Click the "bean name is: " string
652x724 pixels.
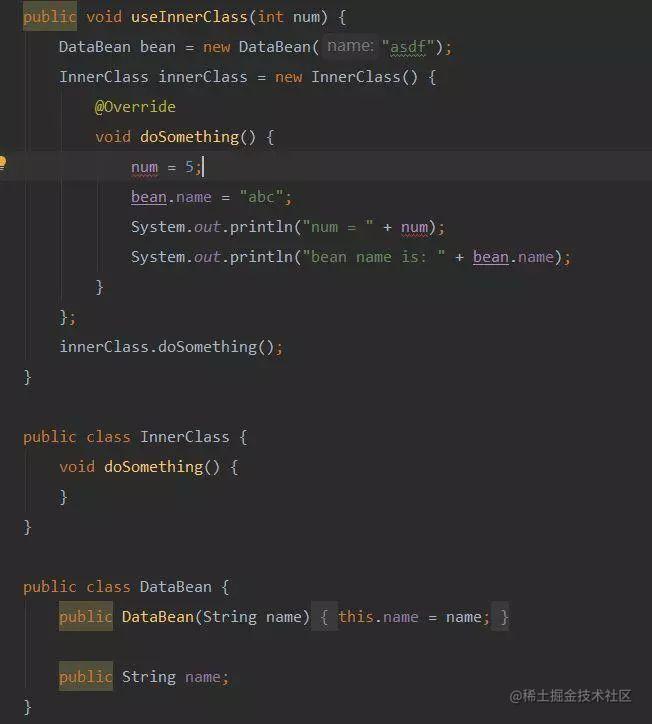373,257
